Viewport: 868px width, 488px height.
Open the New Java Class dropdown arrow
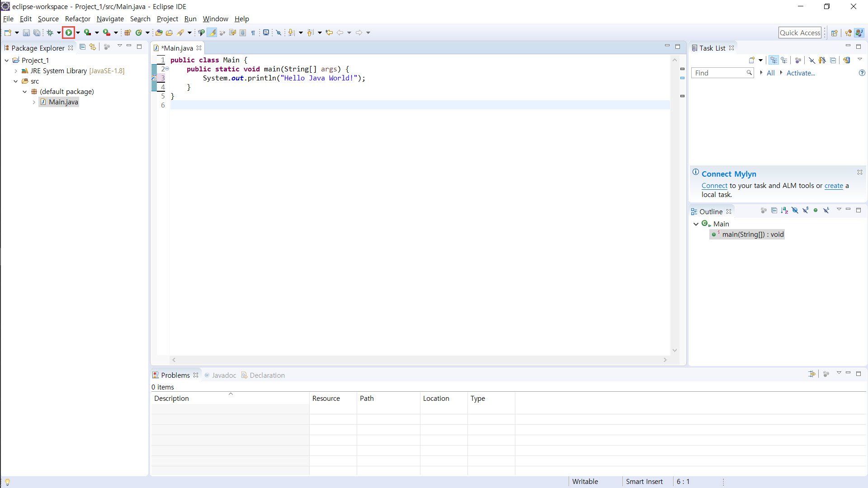click(x=147, y=33)
